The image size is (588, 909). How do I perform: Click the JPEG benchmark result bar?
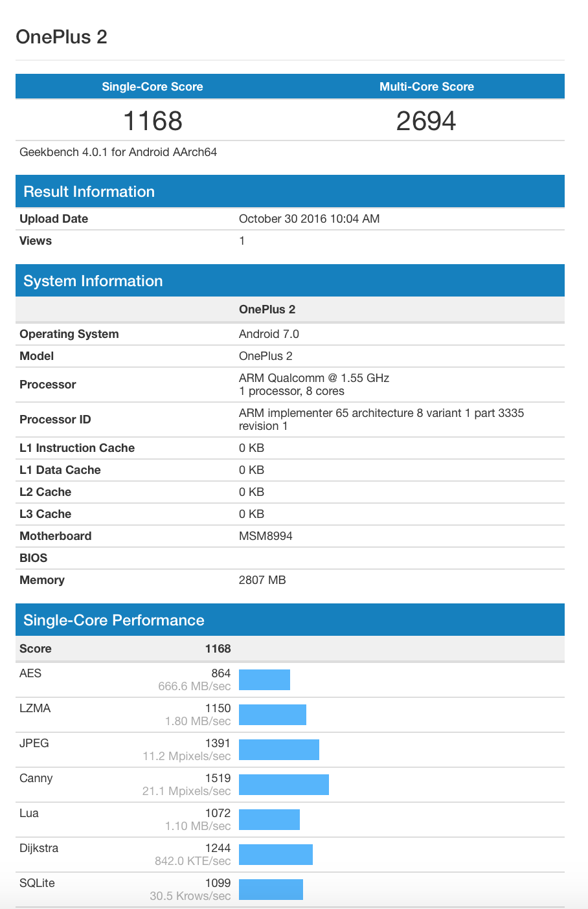(x=279, y=750)
